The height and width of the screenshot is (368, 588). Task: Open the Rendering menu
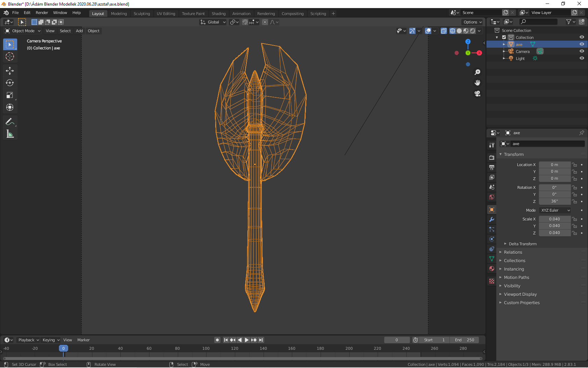tap(266, 14)
